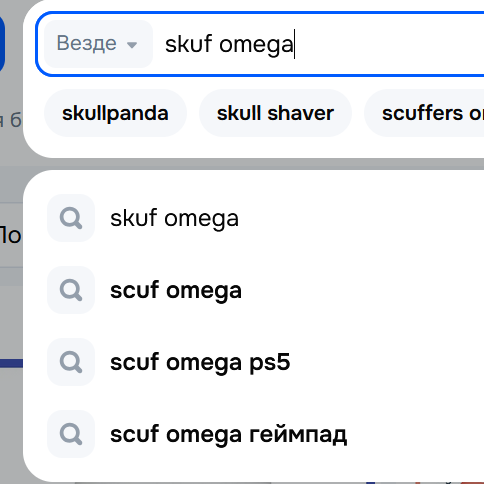This screenshot has height=484, width=484.
Task: Click the cut-off grey text left of 'skullpanda'
Action: pyautogui.click(x=11, y=121)
